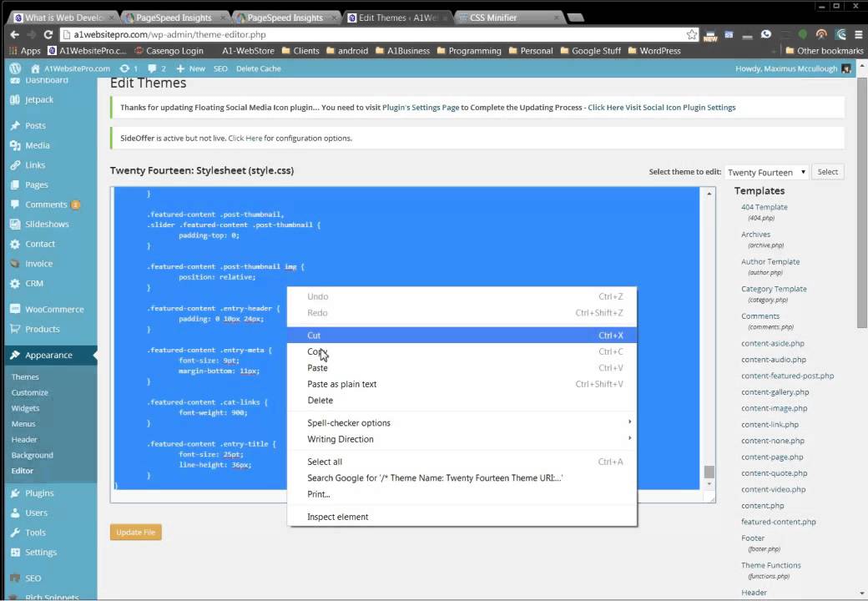Click Here link for SideOffer configuration
Viewport: 868px width, 601px height.
[x=245, y=139]
